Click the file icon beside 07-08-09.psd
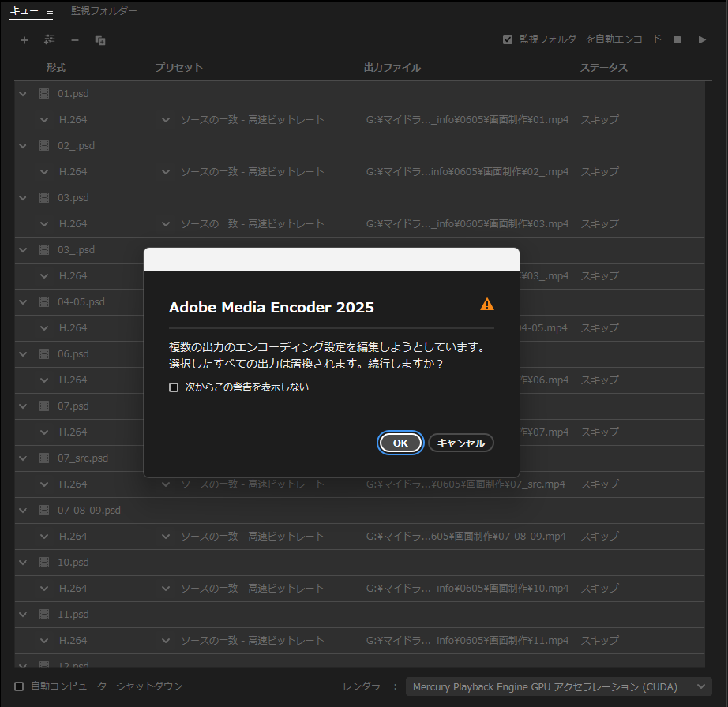Image resolution: width=728 pixels, height=707 pixels. pos(44,511)
